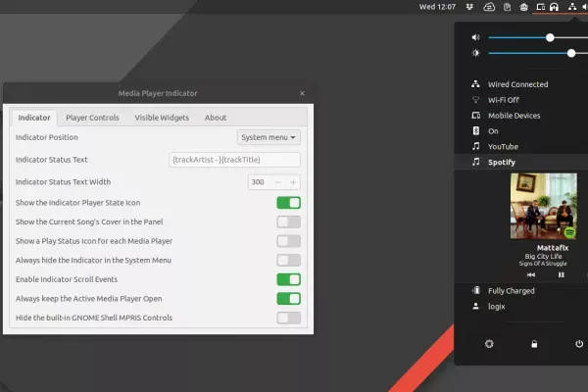Expand the Mobile Devices entry
The width and height of the screenshot is (588, 392).
tap(521, 116)
